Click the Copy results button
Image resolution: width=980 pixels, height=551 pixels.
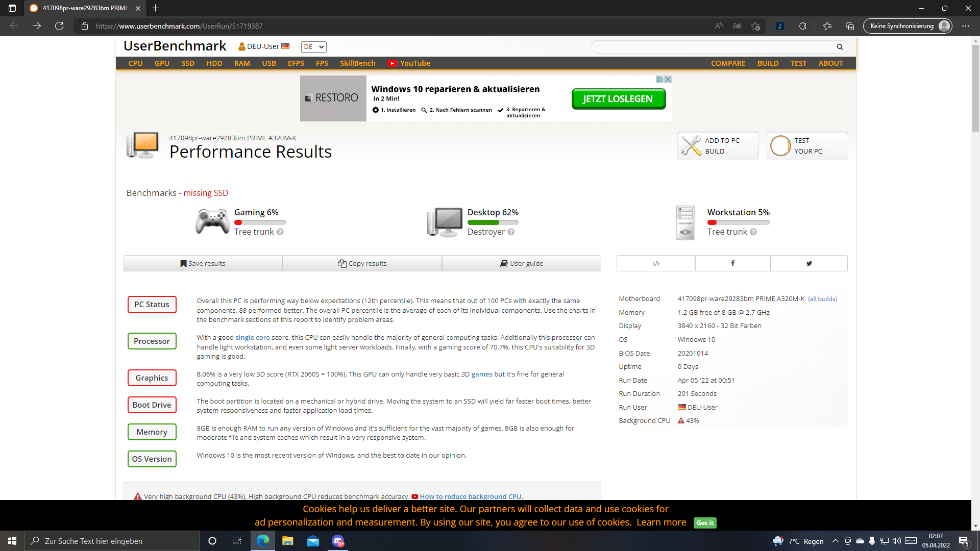(x=362, y=263)
